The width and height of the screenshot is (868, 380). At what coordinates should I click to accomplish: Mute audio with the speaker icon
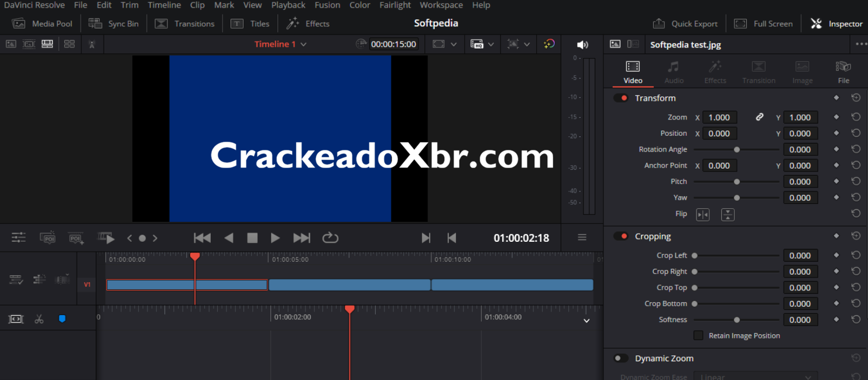(582, 44)
